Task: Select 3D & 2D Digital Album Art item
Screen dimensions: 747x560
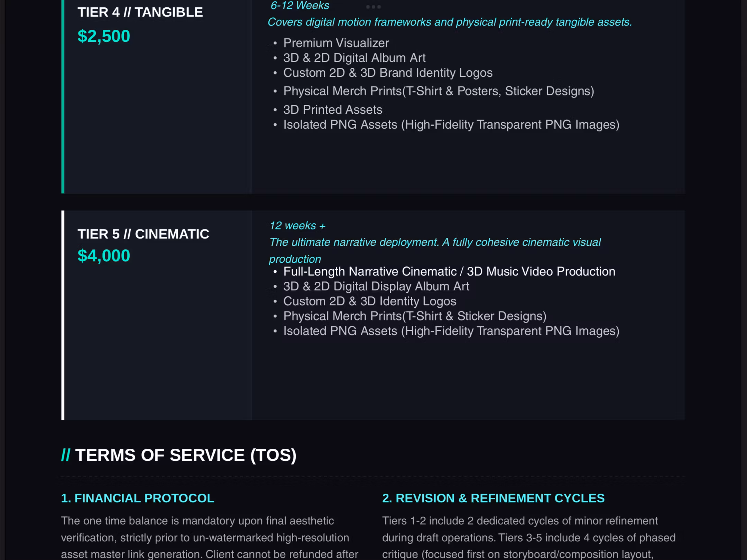Action: coord(354,58)
